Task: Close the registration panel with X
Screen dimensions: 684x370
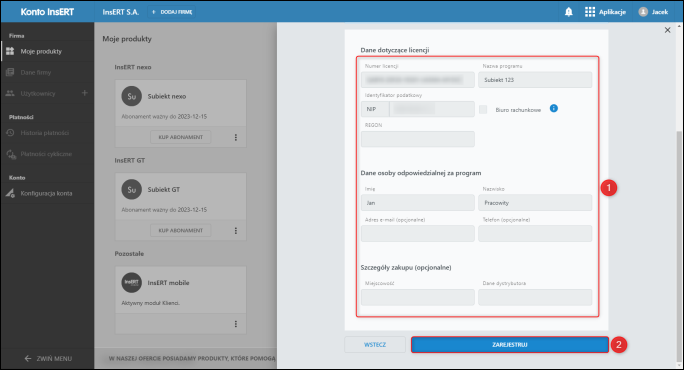Action: [667, 30]
